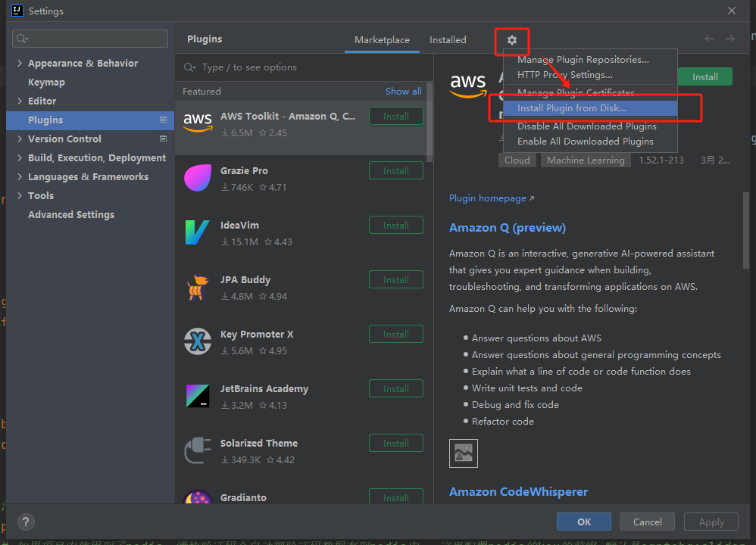Viewport: 756px width, 545px height.
Task: Switch to the Marketplace tab
Action: (x=382, y=40)
